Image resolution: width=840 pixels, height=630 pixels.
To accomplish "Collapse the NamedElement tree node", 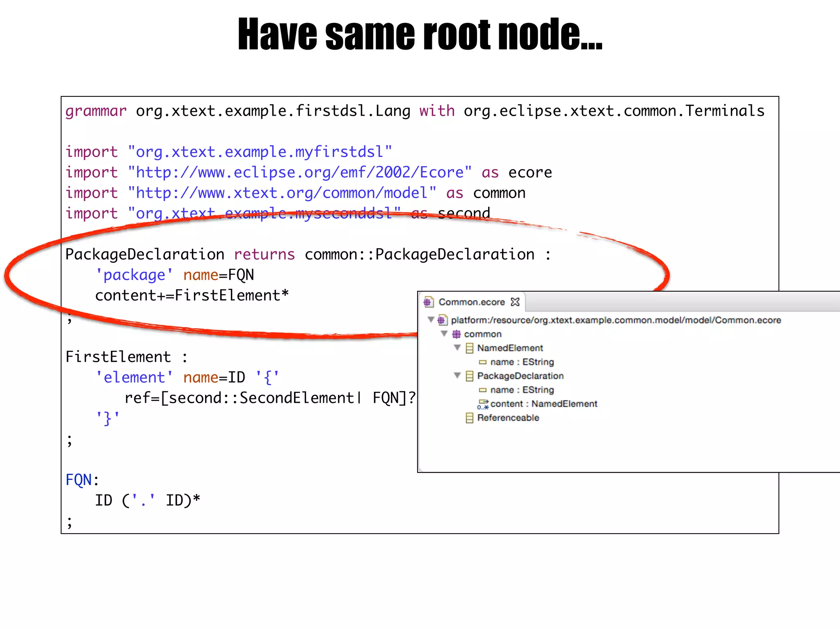I will click(x=458, y=347).
